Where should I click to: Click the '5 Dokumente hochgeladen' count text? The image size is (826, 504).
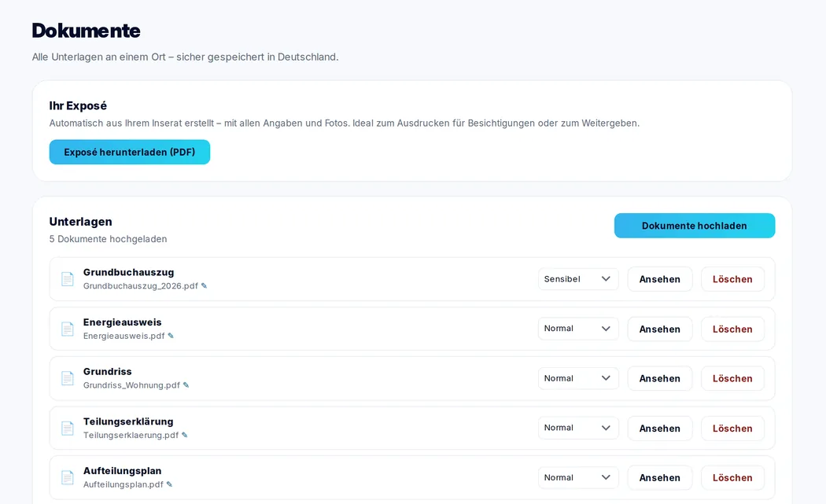pos(108,239)
